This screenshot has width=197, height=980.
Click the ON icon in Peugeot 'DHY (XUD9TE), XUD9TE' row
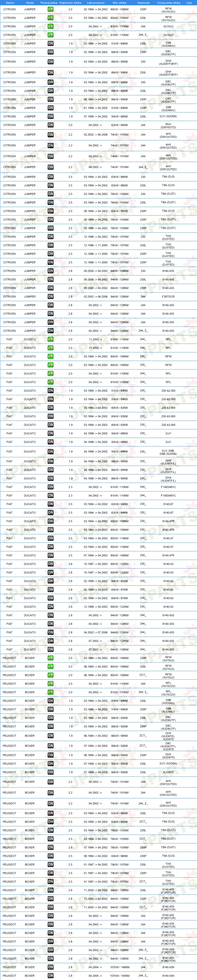coord(50,736)
